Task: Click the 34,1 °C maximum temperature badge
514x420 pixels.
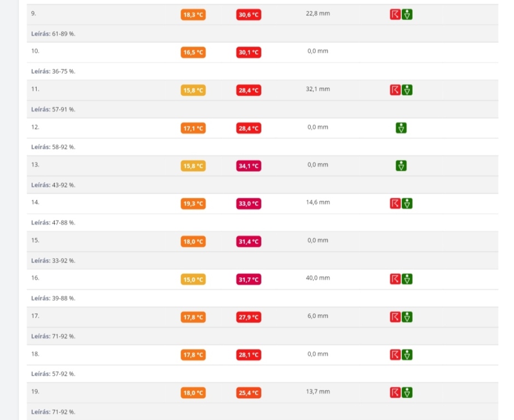Action: pyautogui.click(x=249, y=166)
